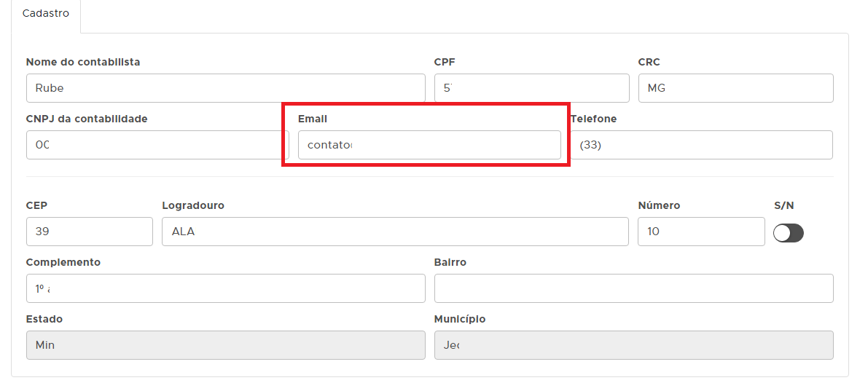The image size is (868, 383).
Task: Click the 'Bairro' label text
Action: coord(450,262)
